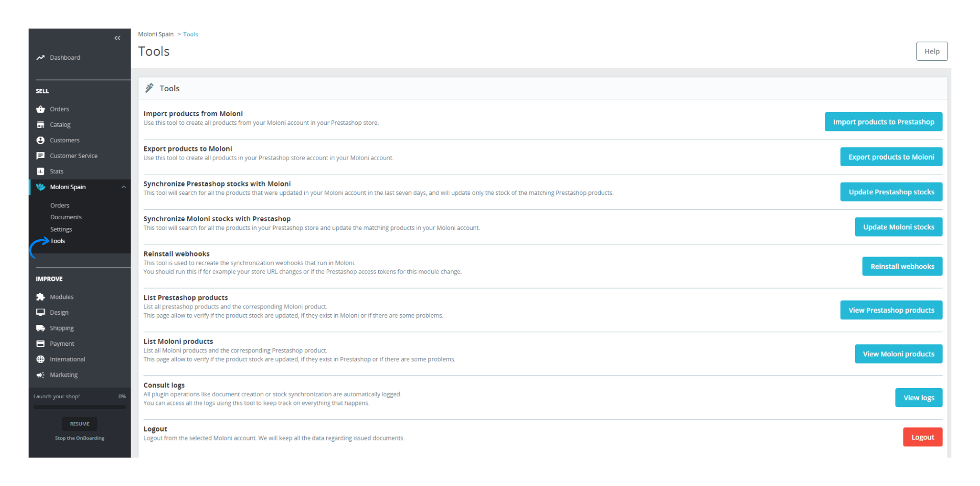980x486 pixels.
Task: Select the Orders icon in the sidebar
Action: tap(41, 109)
